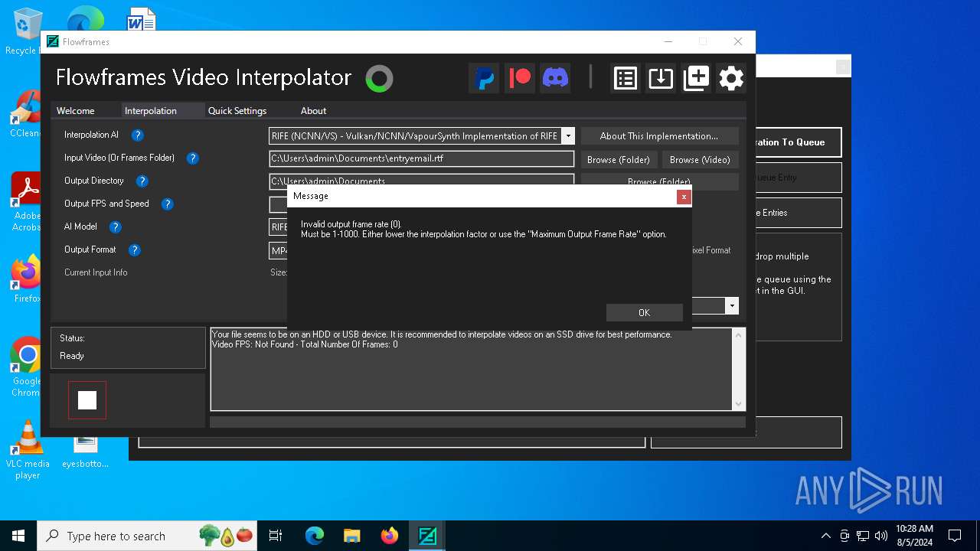The width and height of the screenshot is (980, 551).
Task: Click the log box scrollbar up arrow
Action: [x=739, y=334]
